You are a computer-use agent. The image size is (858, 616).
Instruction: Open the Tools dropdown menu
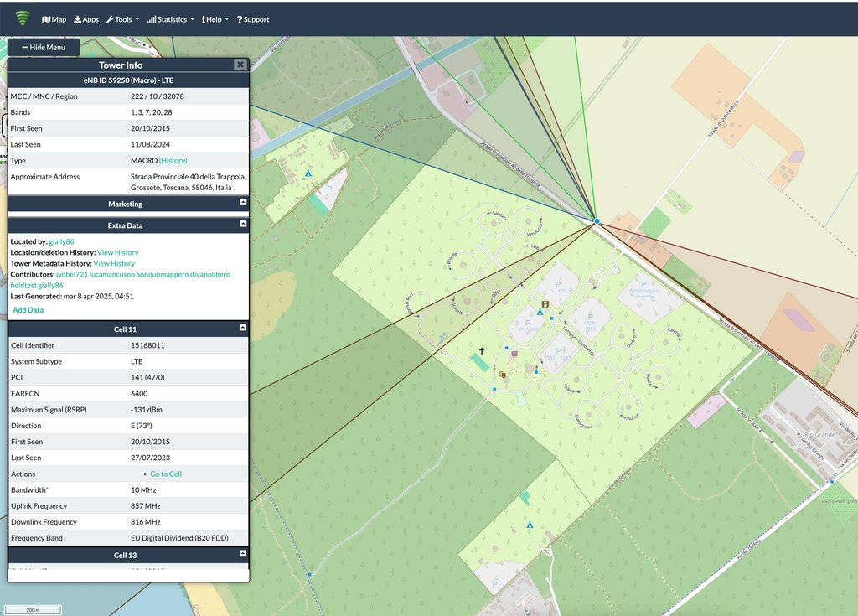(x=122, y=19)
